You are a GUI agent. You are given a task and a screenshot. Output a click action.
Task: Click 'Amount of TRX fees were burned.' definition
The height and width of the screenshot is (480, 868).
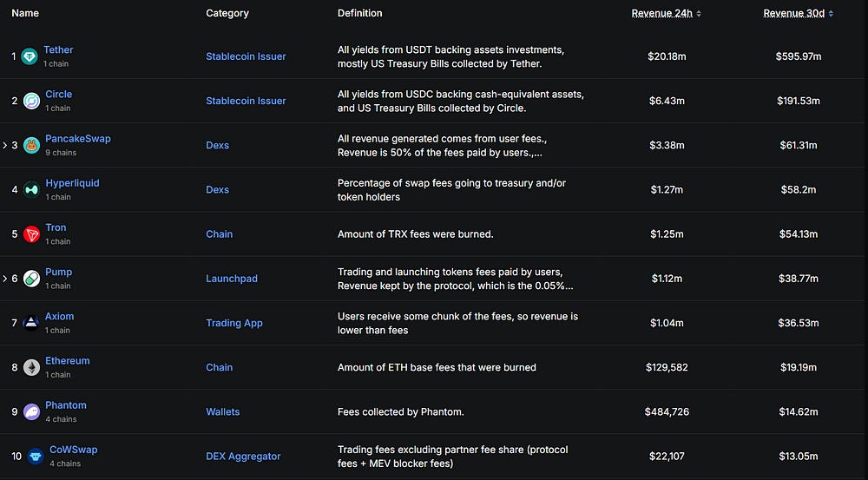tap(415, 234)
